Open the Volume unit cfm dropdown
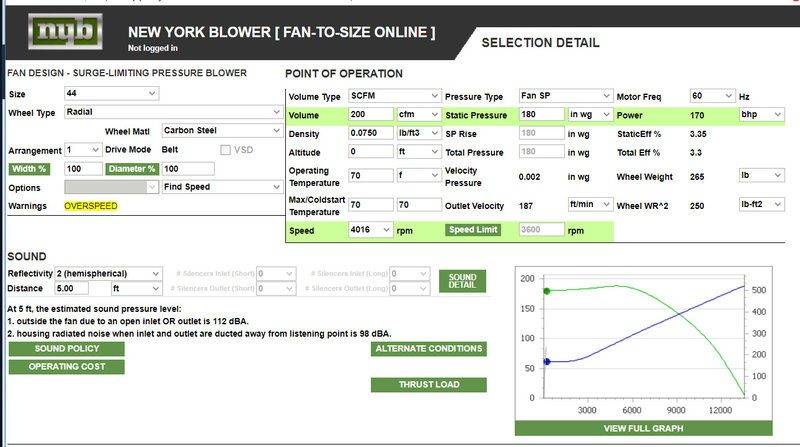800x447 pixels. pos(418,114)
